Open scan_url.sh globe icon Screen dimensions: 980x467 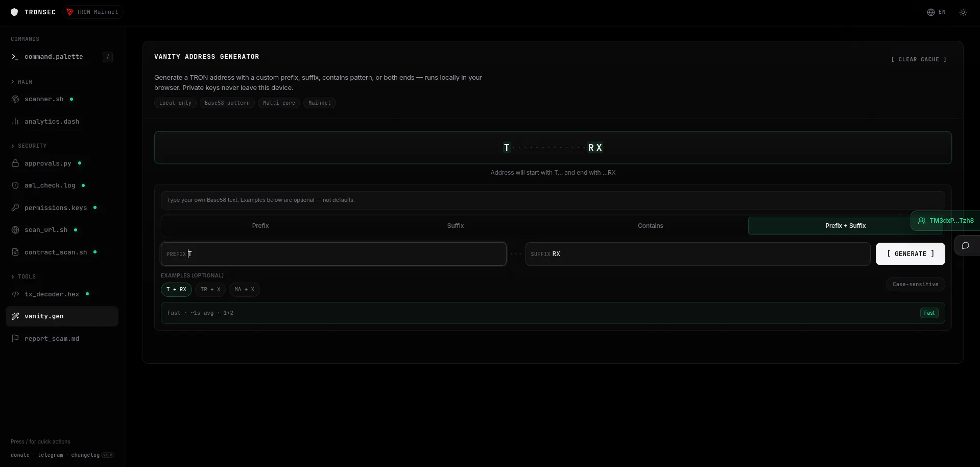tap(15, 230)
